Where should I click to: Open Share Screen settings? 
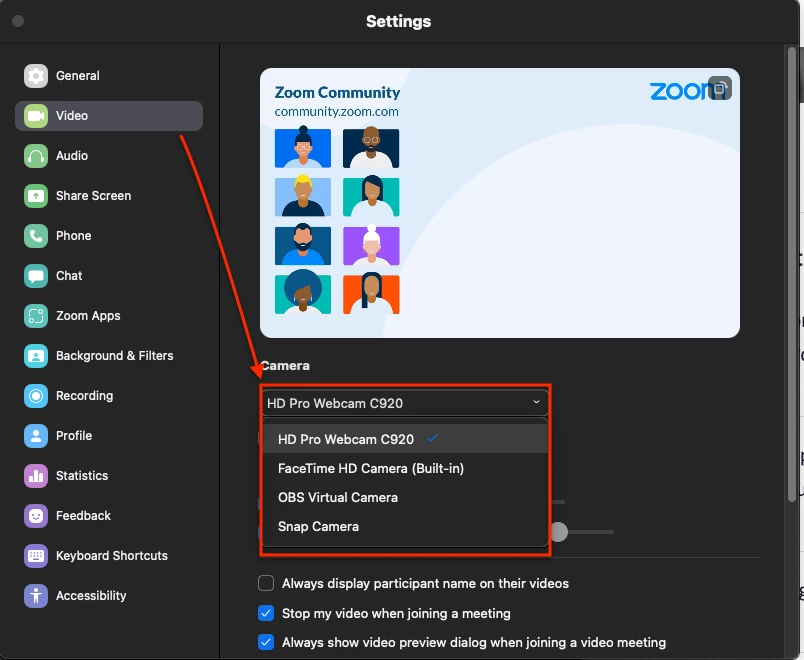pos(93,196)
